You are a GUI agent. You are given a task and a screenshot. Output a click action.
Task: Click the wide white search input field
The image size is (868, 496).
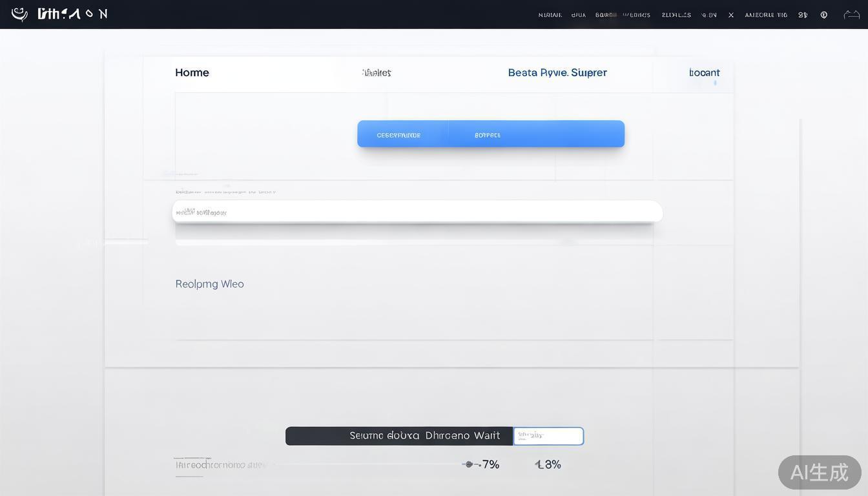point(417,212)
